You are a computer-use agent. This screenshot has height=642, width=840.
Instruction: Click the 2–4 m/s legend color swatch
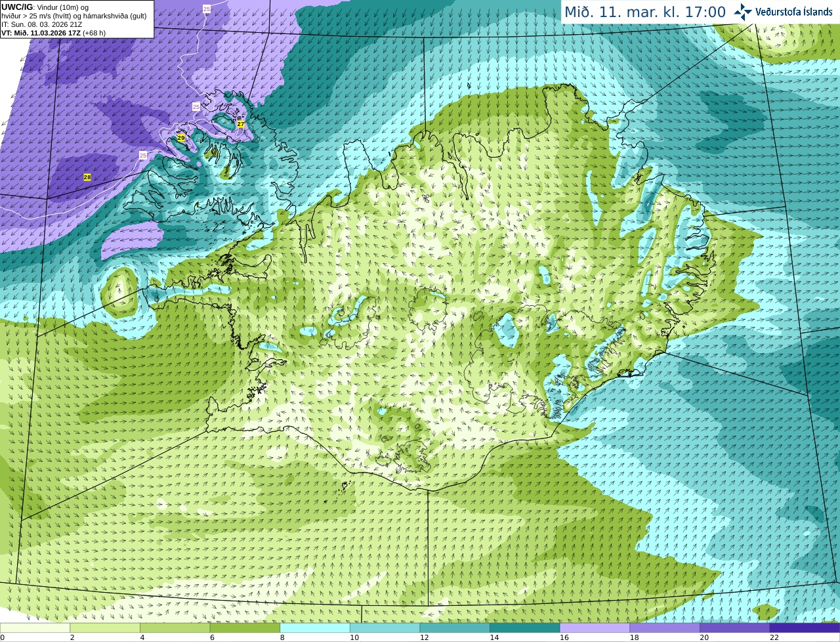pos(105,628)
